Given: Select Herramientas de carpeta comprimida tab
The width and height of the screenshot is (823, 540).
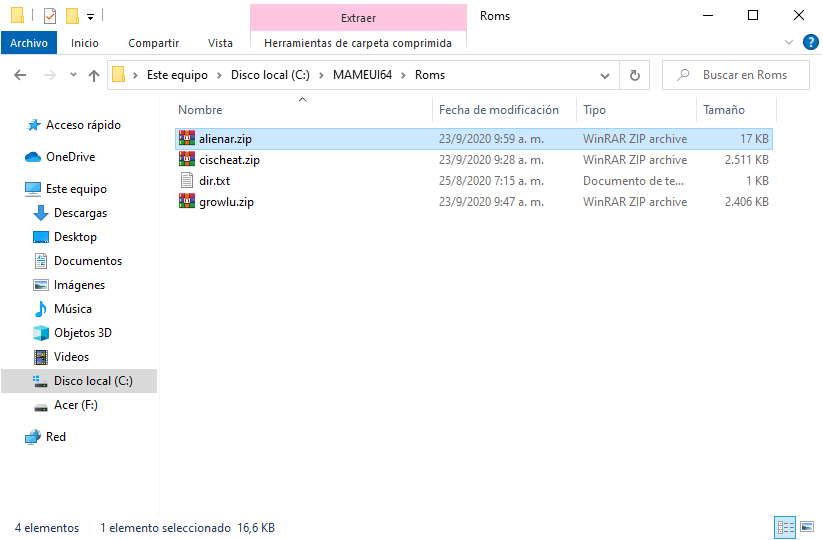Looking at the screenshot, I should (x=358, y=43).
